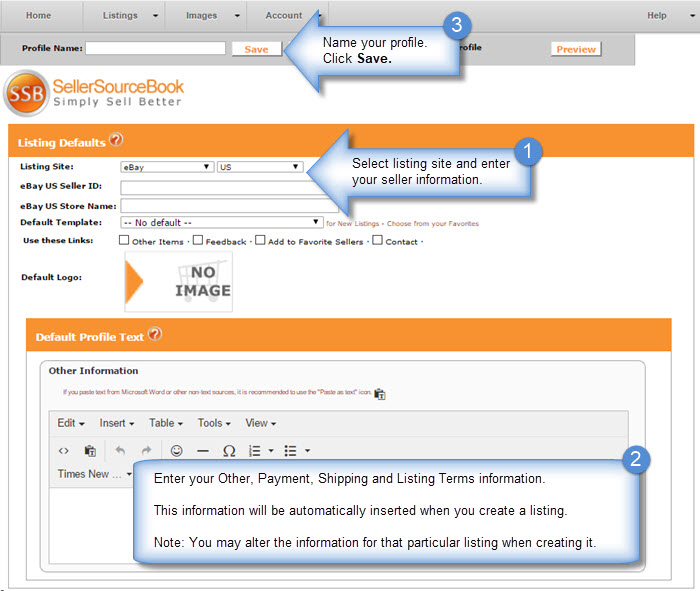Open the editor Tools menu
The height and width of the screenshot is (591, 700).
pyautogui.click(x=214, y=423)
